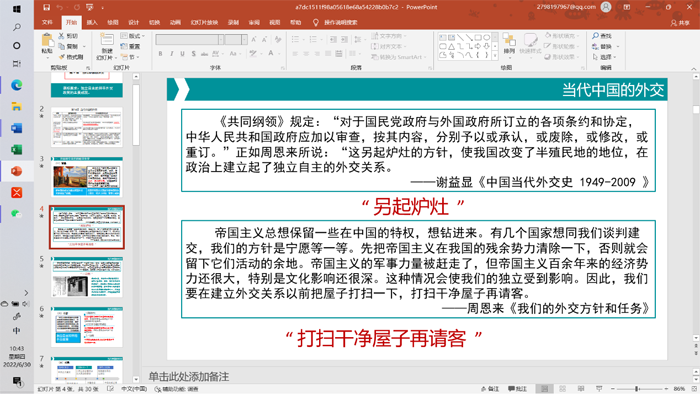Click the Windows Start button

tap(17, 9)
